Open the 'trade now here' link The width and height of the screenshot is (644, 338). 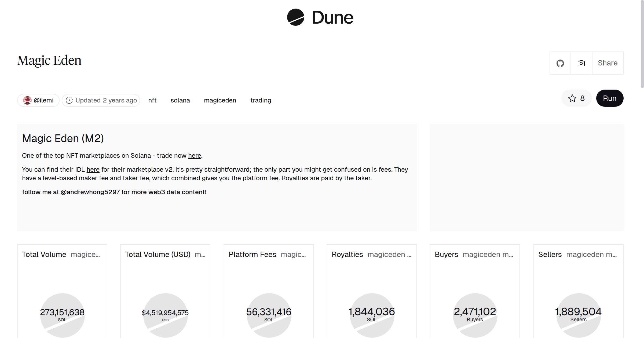click(195, 156)
